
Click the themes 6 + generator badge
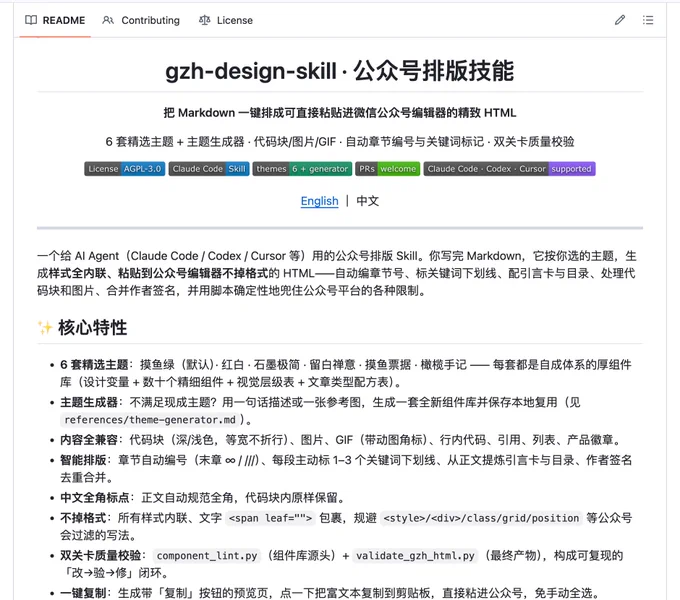coord(302,169)
